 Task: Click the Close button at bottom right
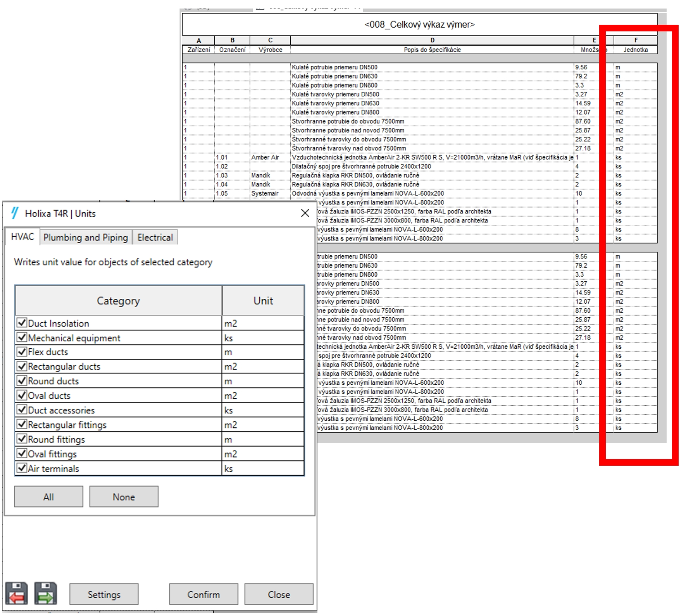pyautogui.click(x=279, y=594)
